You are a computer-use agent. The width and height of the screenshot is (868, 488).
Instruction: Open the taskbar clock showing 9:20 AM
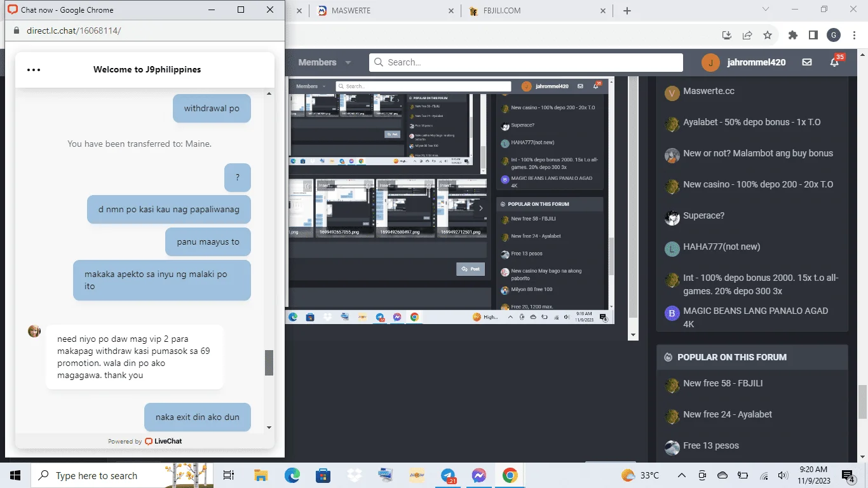pyautogui.click(x=813, y=475)
